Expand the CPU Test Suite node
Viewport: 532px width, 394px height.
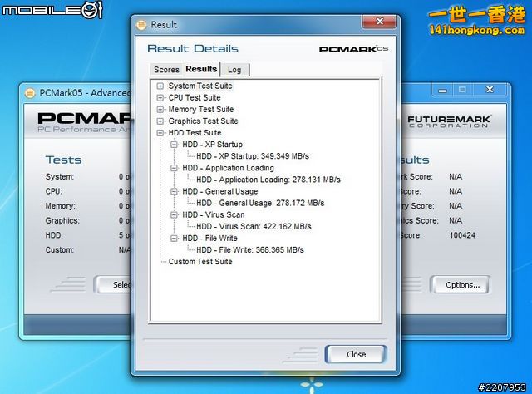point(160,97)
